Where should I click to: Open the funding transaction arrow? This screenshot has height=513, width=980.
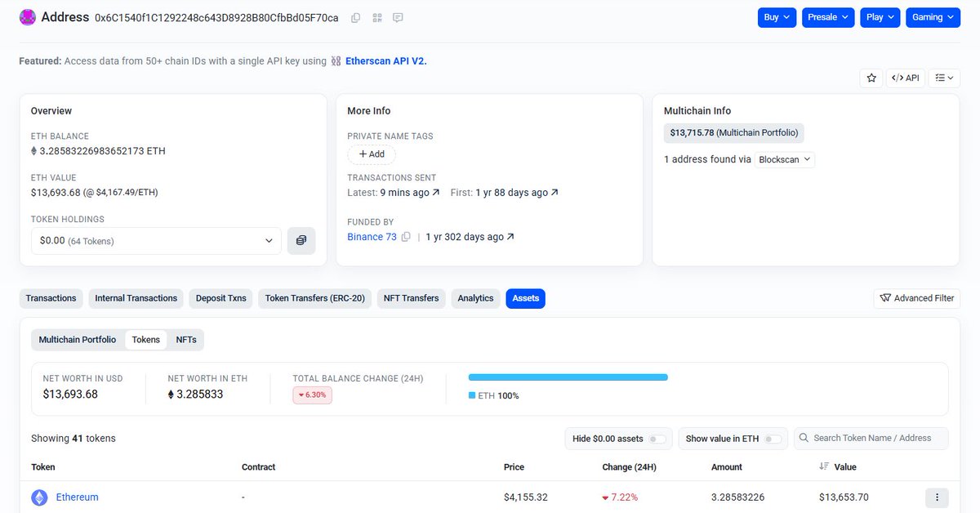pyautogui.click(x=511, y=237)
